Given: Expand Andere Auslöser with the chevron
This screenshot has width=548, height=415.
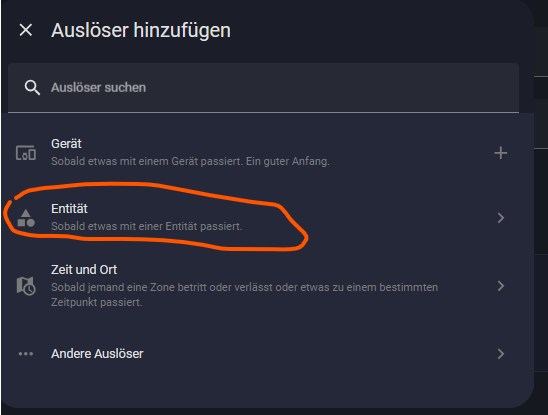Looking at the screenshot, I should pyautogui.click(x=501, y=354).
